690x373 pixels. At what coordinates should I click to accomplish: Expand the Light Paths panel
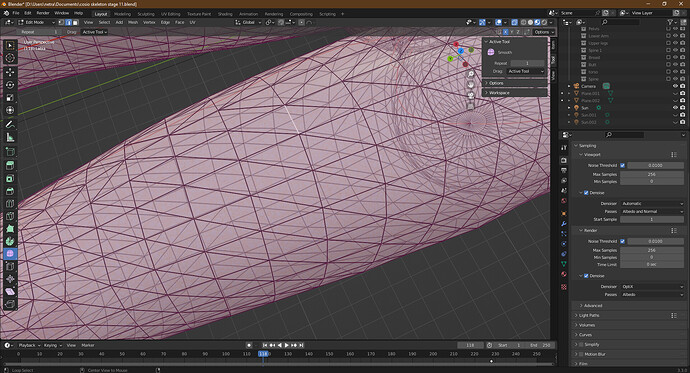click(x=589, y=315)
